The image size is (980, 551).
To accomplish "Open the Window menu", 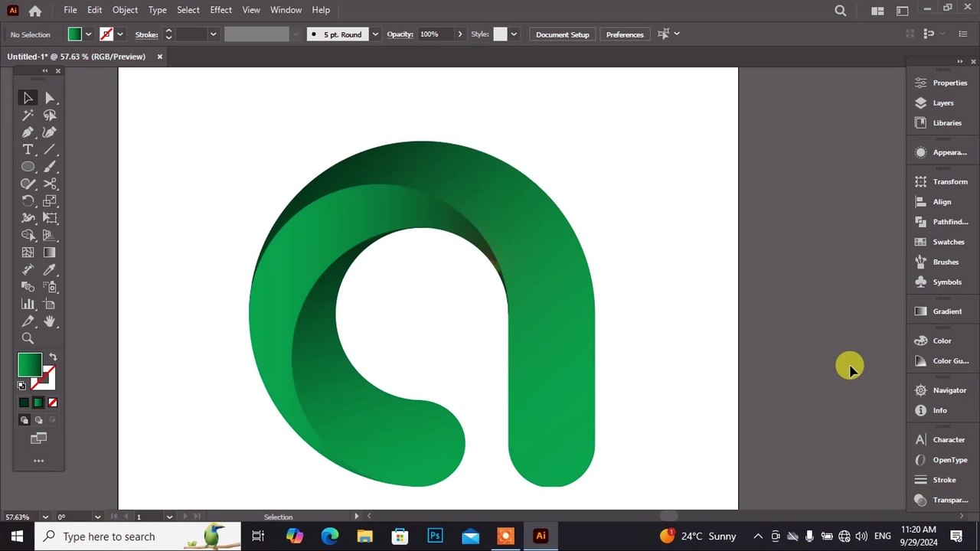I will click(286, 10).
